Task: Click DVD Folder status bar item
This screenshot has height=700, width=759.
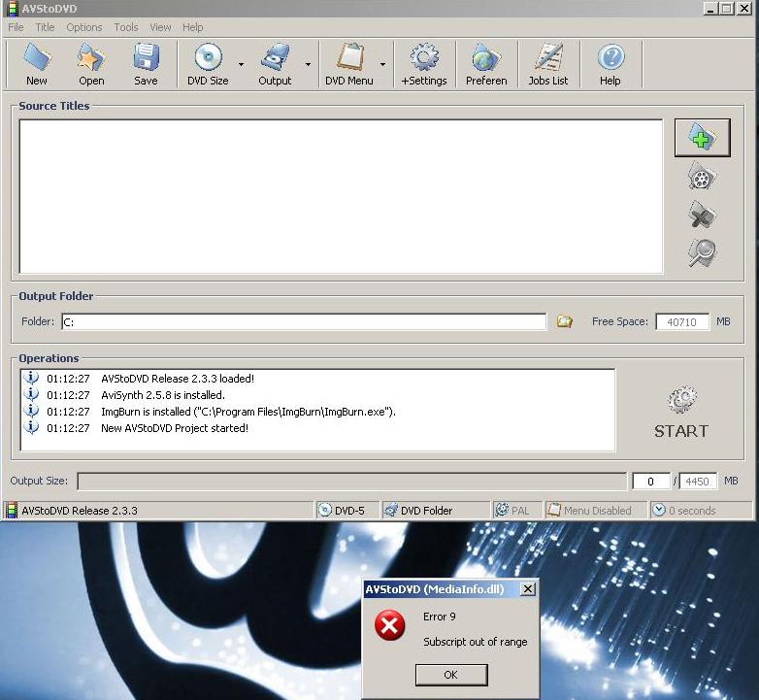Action: pos(436,511)
